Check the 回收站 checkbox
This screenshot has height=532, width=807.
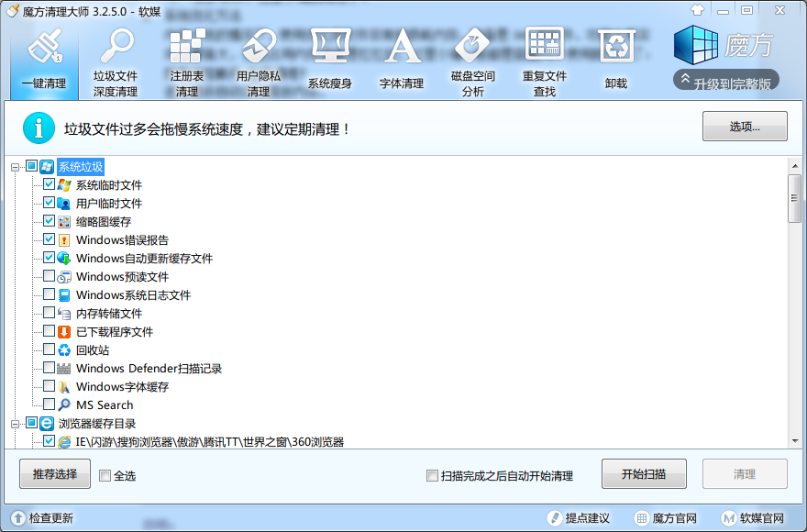click(x=49, y=349)
